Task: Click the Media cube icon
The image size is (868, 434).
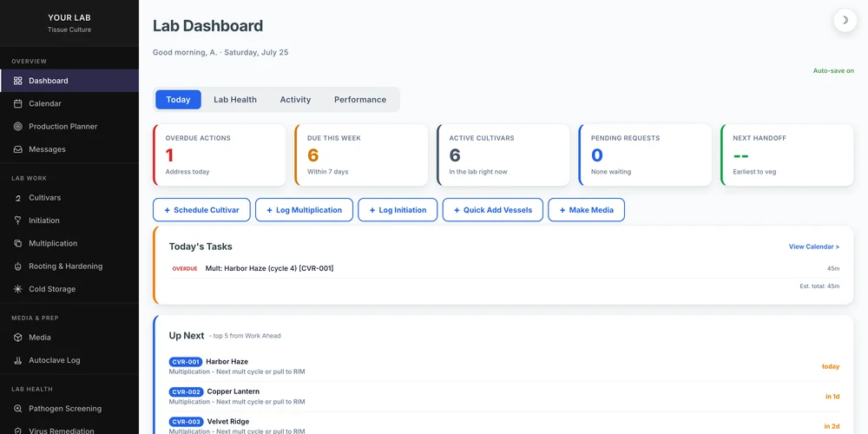Action: tap(17, 337)
